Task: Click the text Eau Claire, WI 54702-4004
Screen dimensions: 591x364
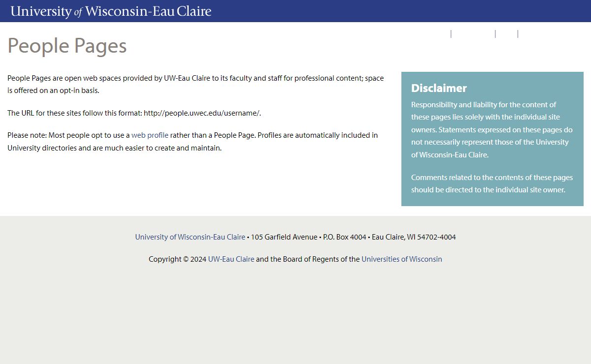Action: click(x=414, y=237)
